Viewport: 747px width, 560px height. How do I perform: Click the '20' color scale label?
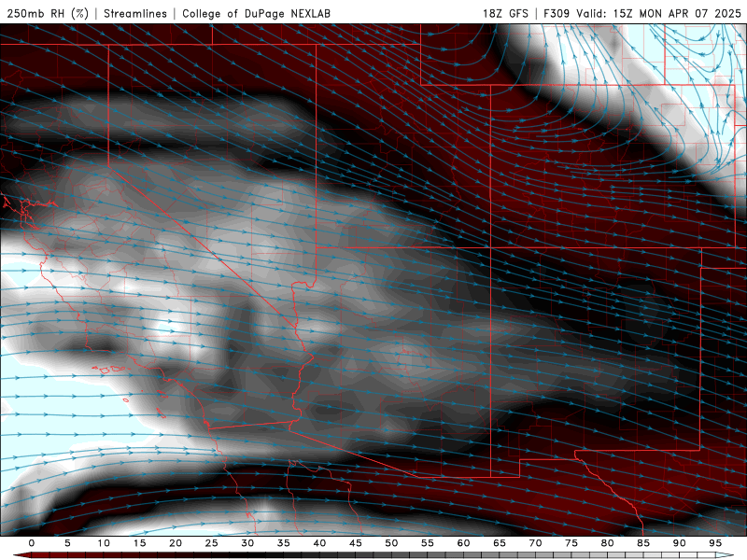[176, 543]
